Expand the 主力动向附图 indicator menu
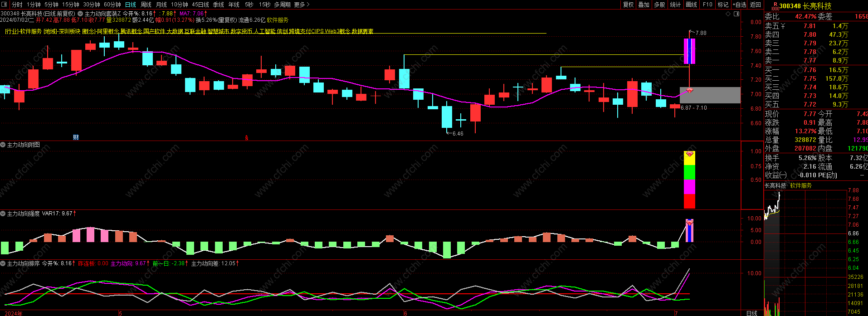This screenshot has height=316, width=868. [x=3, y=145]
